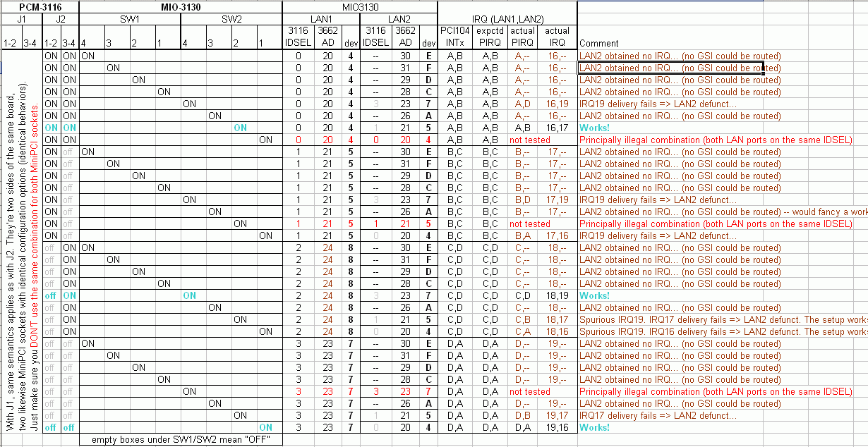
Task: Click the actual PIRQ cell 'D,B'
Action: point(523,415)
